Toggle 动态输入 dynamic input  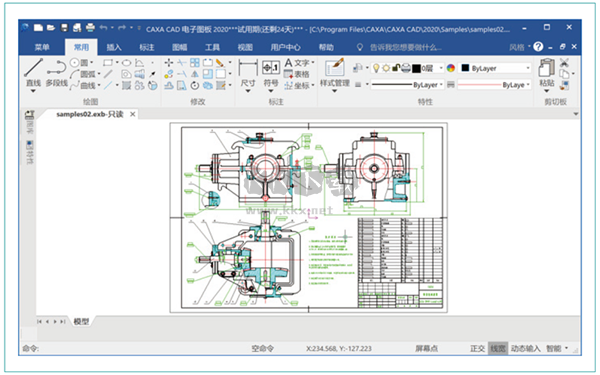pyautogui.click(x=525, y=348)
